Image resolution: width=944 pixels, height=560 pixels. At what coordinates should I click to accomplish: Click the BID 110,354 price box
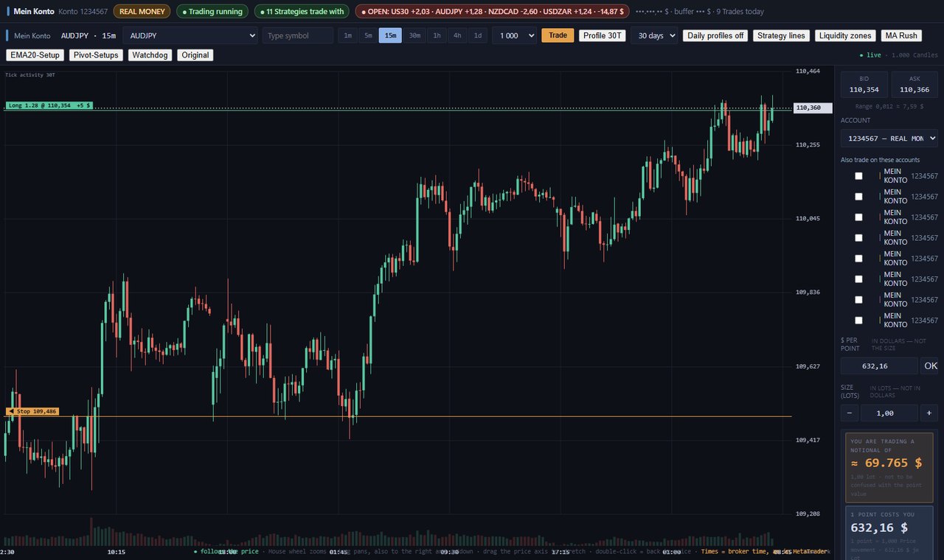click(864, 85)
